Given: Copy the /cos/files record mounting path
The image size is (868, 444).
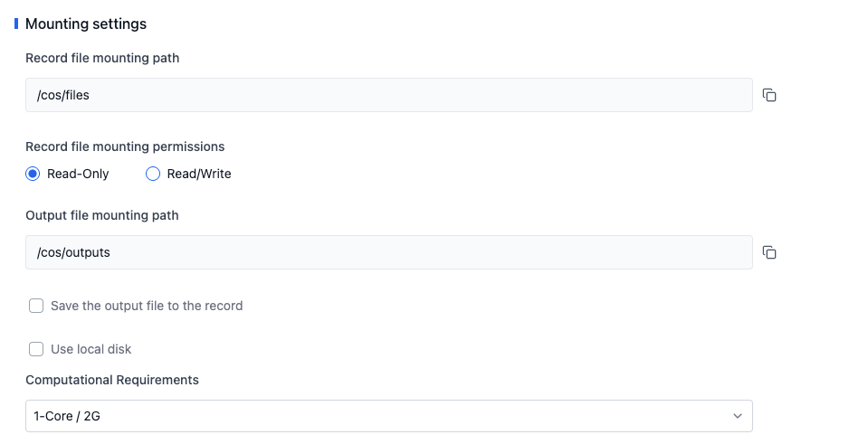Looking at the screenshot, I should click(x=769, y=95).
